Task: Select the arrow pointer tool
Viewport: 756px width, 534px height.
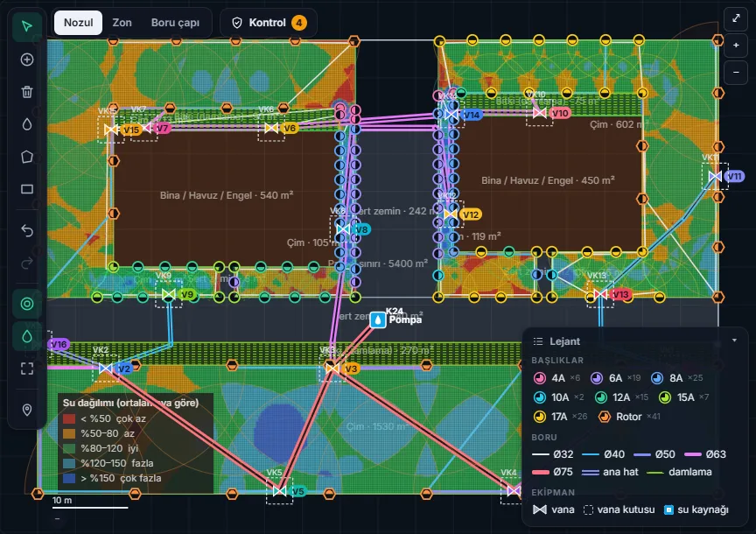Action: [x=27, y=26]
